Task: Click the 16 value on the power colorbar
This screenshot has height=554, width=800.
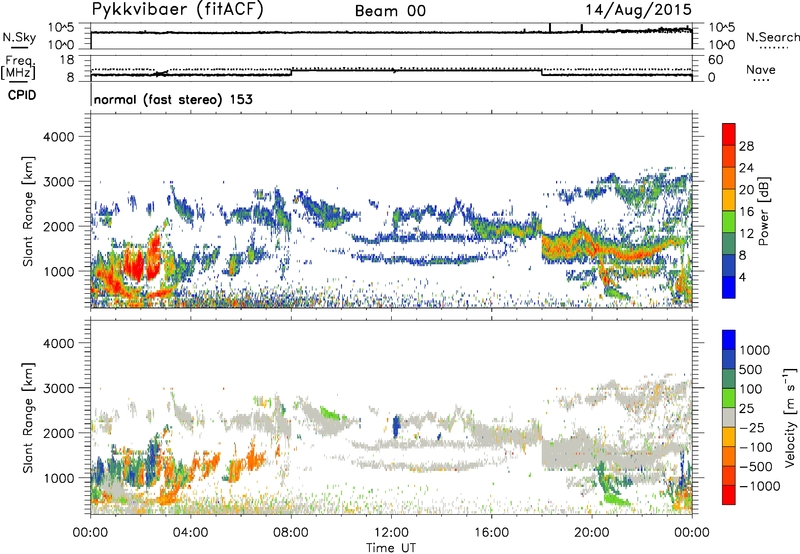Action: coord(746,212)
